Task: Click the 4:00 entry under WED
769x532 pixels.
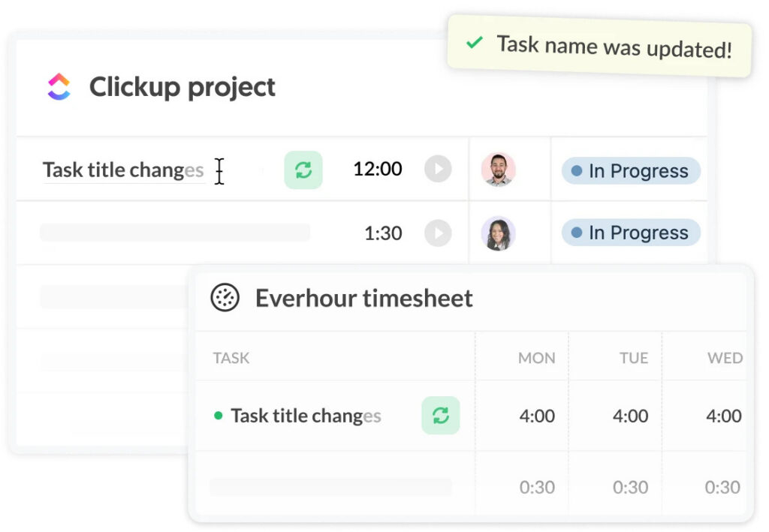Action: pos(723,415)
